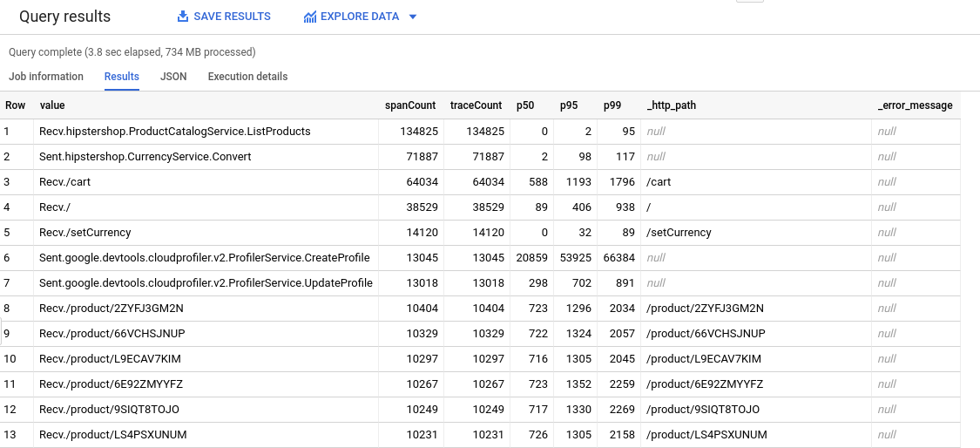
Task: Open the Job information tab
Action: click(46, 77)
